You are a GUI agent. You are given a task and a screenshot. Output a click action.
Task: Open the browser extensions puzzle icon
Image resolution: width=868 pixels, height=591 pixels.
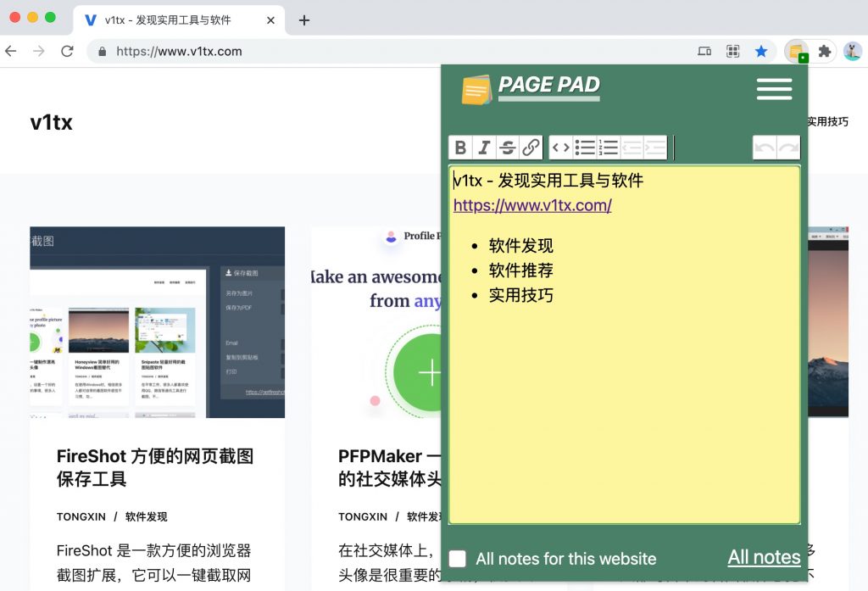pos(825,52)
